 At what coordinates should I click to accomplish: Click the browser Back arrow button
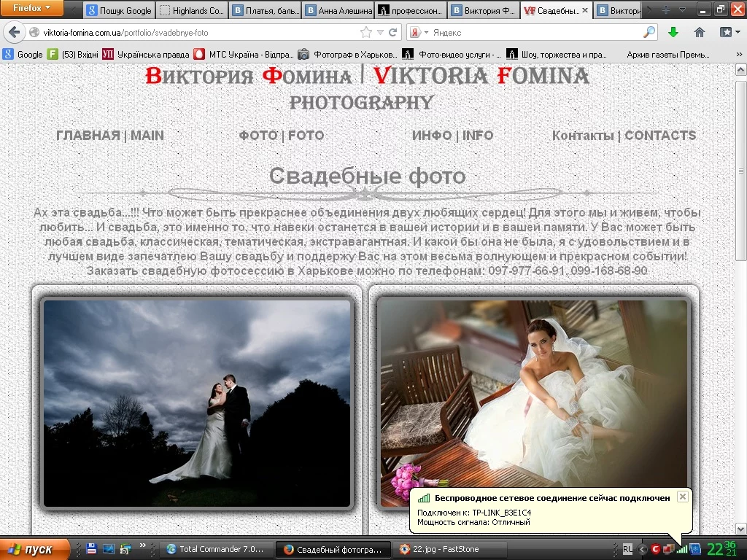[x=14, y=33]
